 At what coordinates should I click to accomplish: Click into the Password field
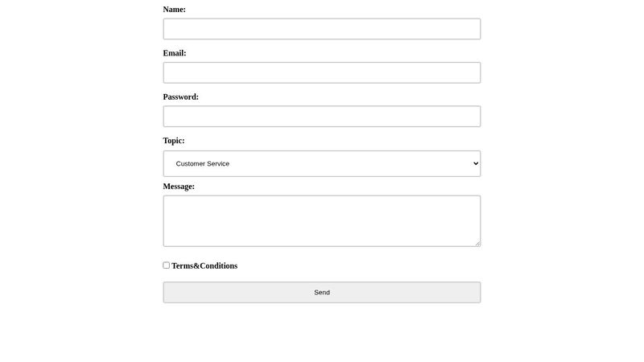(x=322, y=117)
